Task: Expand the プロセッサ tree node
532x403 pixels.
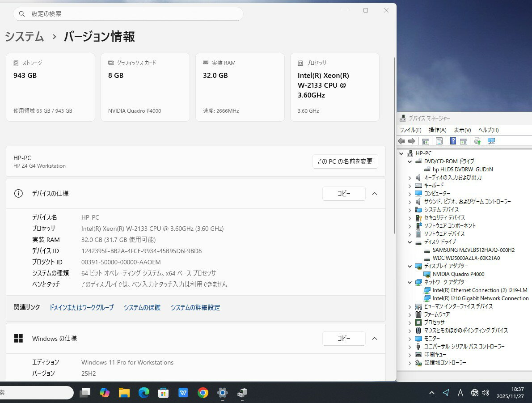Action: coord(410,322)
